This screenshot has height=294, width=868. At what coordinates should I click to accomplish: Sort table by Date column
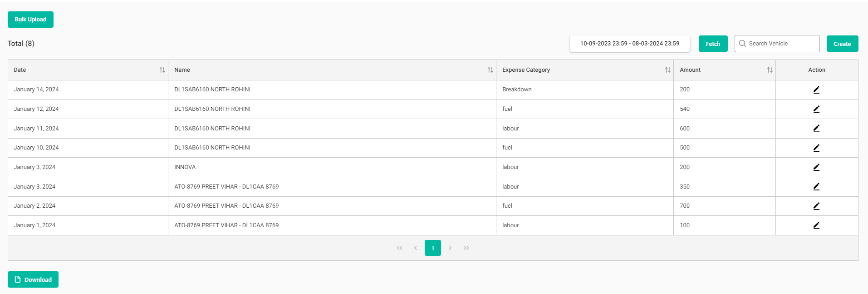162,70
